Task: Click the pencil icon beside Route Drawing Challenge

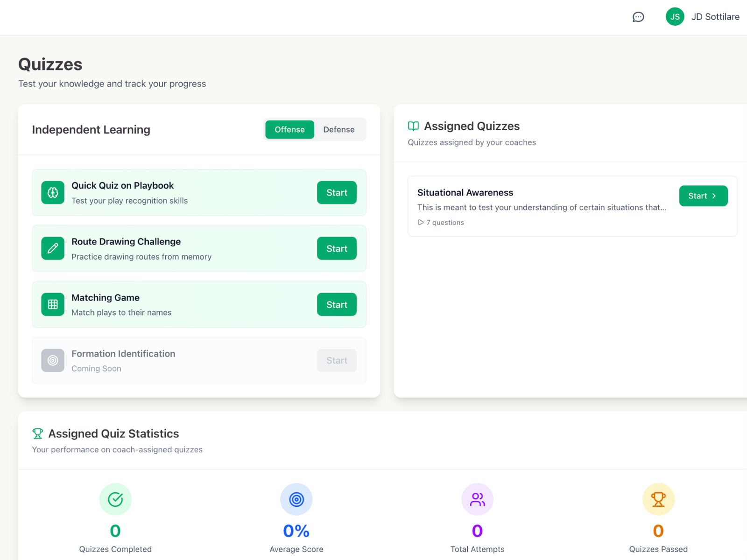Action: pyautogui.click(x=53, y=248)
